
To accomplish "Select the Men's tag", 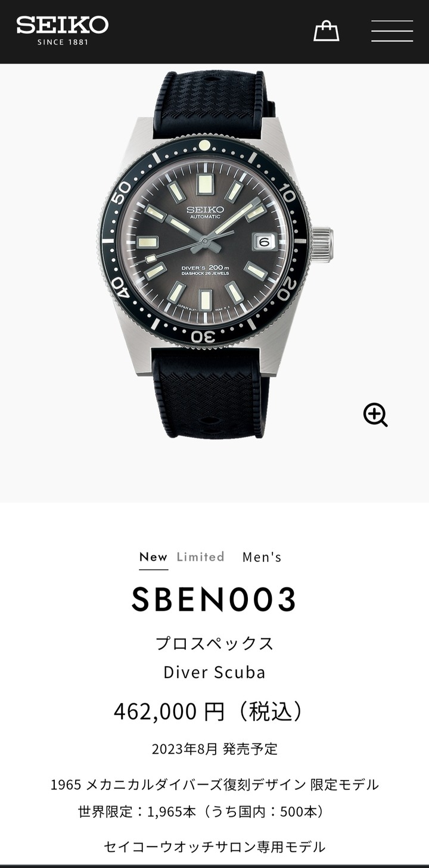I will 262,557.
